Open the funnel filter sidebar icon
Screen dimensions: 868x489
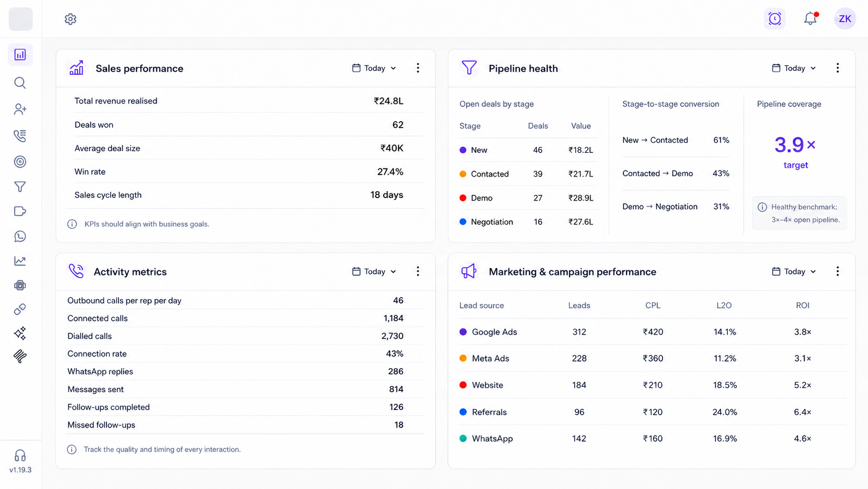click(x=20, y=187)
